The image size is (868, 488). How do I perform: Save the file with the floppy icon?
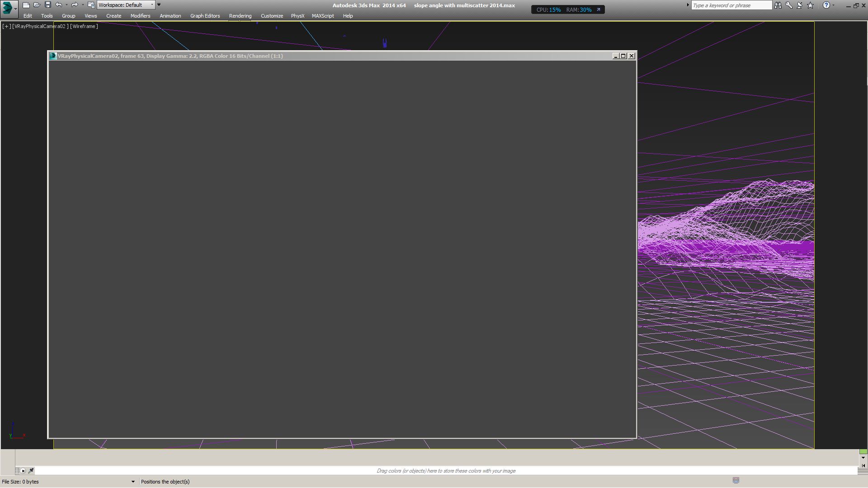(x=48, y=5)
